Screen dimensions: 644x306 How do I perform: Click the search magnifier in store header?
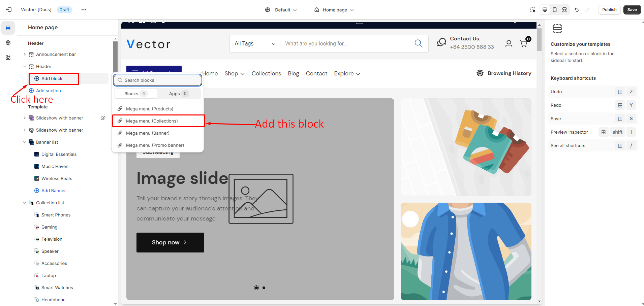(419, 43)
